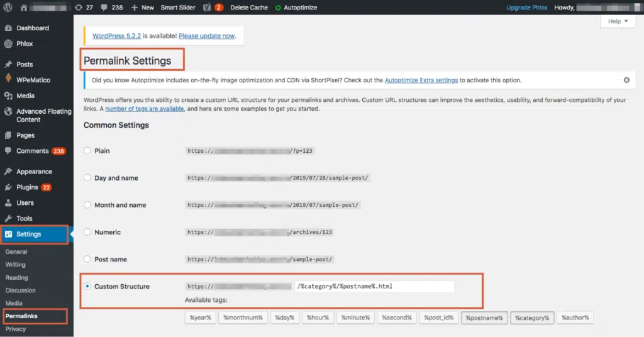Choose the Day and name radio option
The height and width of the screenshot is (337, 644).
click(87, 178)
